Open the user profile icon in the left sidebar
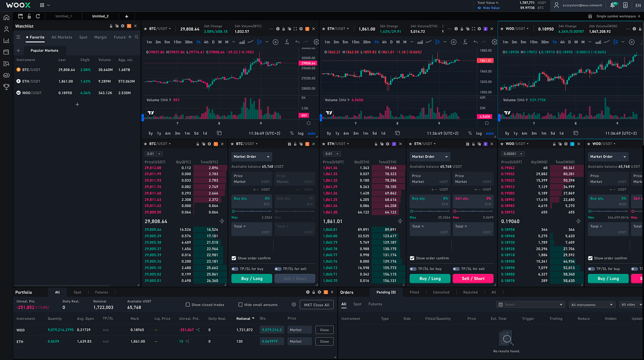644x360 pixels. tap(6, 29)
